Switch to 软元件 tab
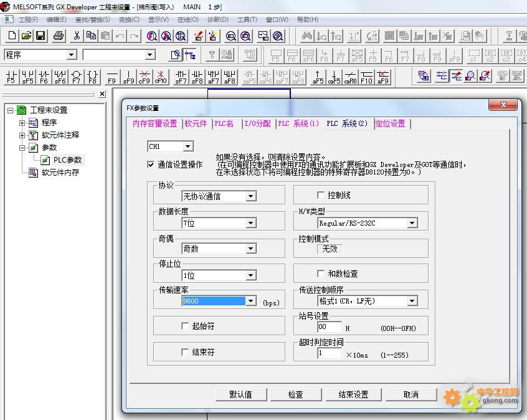Screen dimensions: 527x420 (196, 123)
